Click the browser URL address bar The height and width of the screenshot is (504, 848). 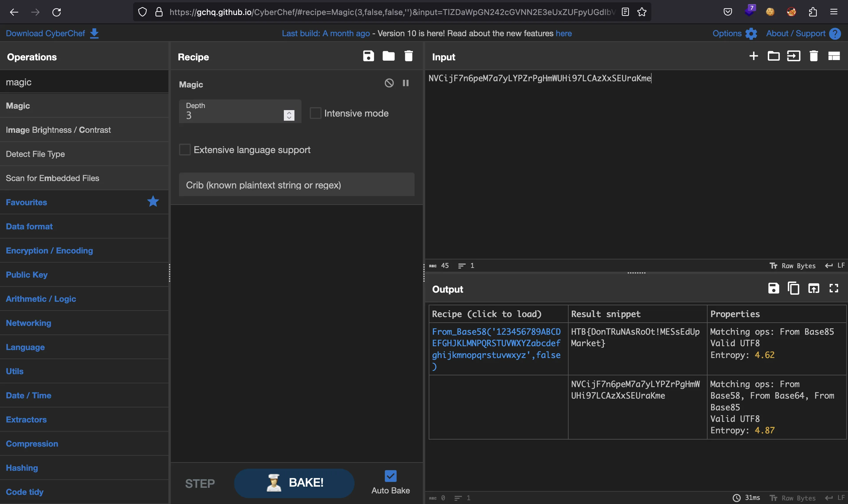click(392, 12)
